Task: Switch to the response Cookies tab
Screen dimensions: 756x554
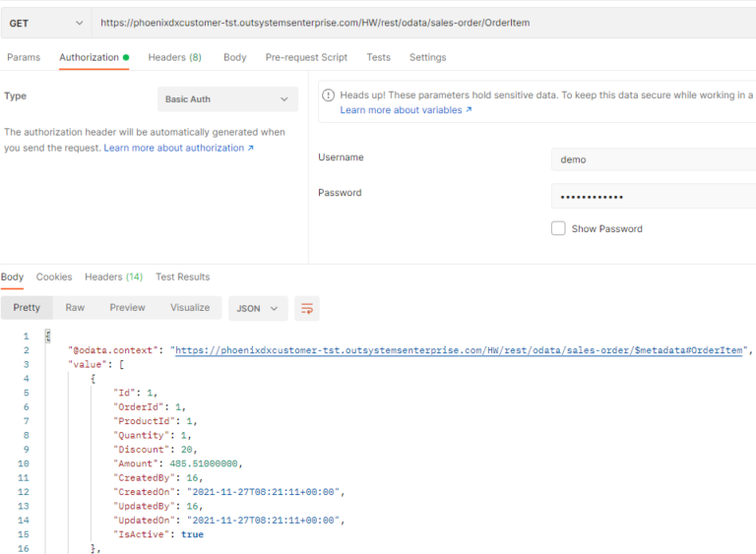Action: [x=54, y=277]
